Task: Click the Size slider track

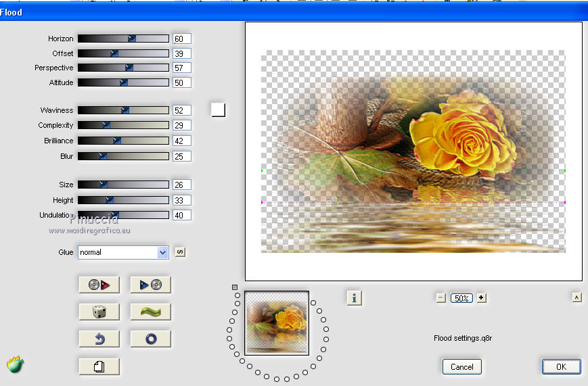Action: (123, 185)
